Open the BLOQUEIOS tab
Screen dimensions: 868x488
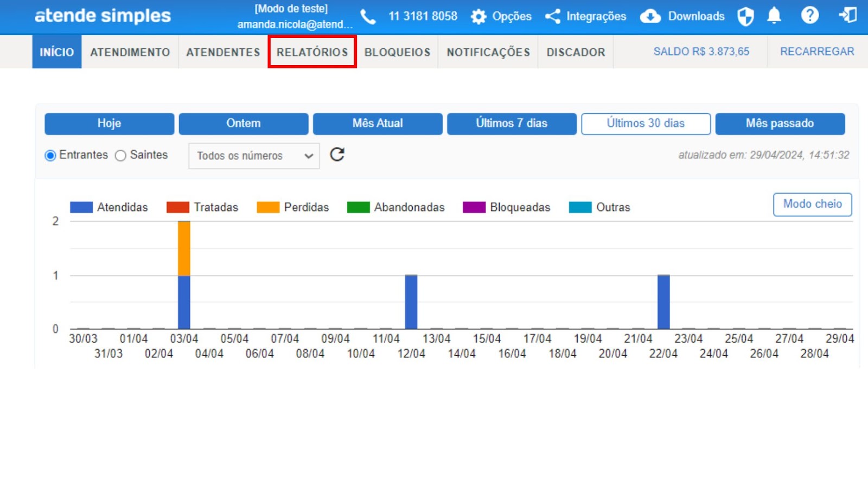tap(397, 52)
